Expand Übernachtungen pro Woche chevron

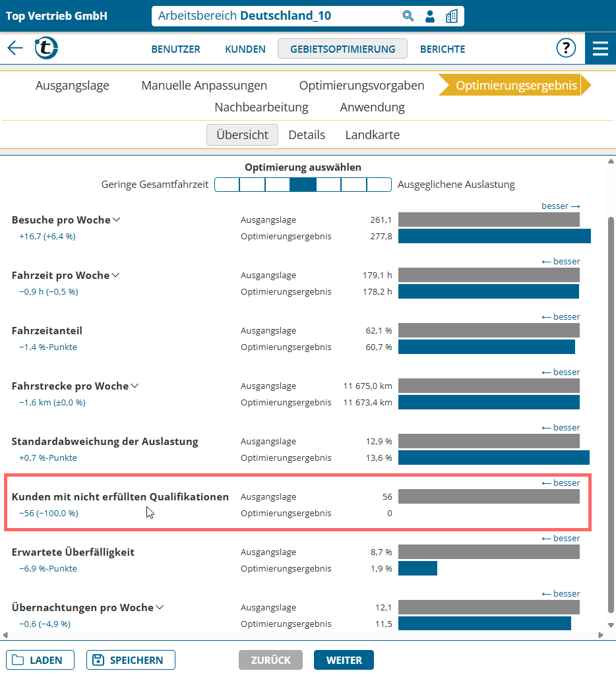[x=159, y=608]
